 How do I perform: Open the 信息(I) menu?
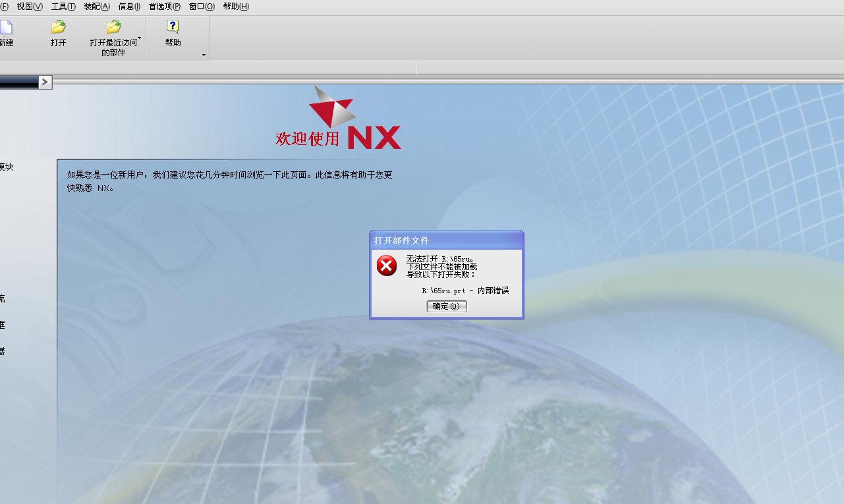click(x=129, y=7)
